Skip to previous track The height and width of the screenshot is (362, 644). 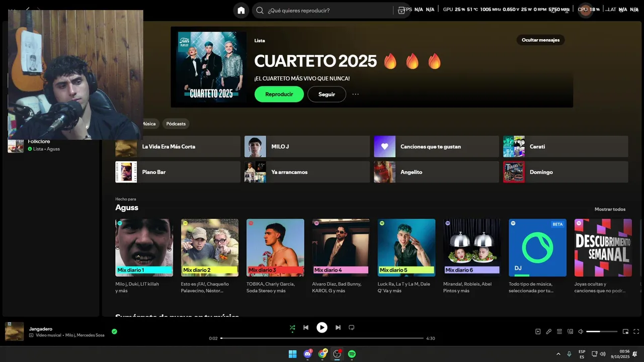pos(306,327)
